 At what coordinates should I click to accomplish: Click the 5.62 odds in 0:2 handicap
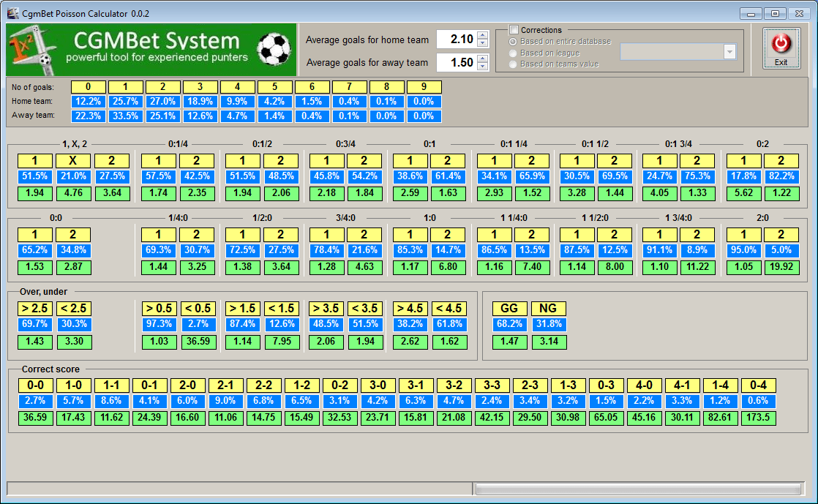point(743,193)
